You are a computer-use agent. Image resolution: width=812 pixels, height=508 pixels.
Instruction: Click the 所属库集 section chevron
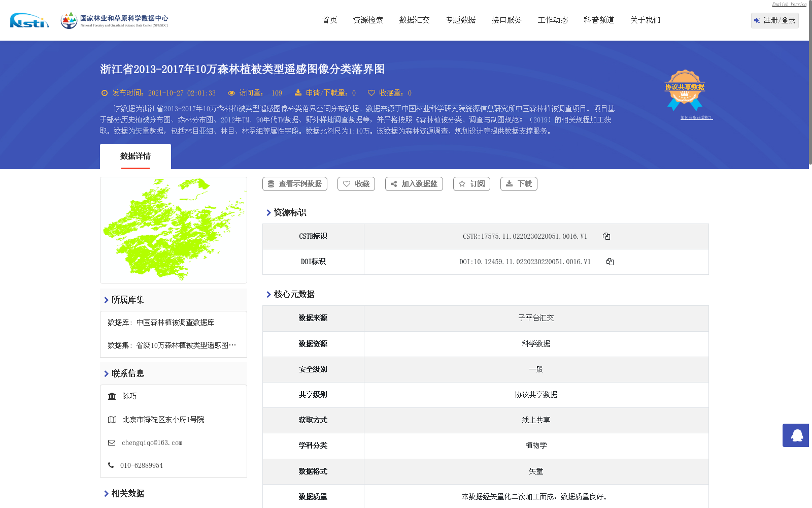107,300
